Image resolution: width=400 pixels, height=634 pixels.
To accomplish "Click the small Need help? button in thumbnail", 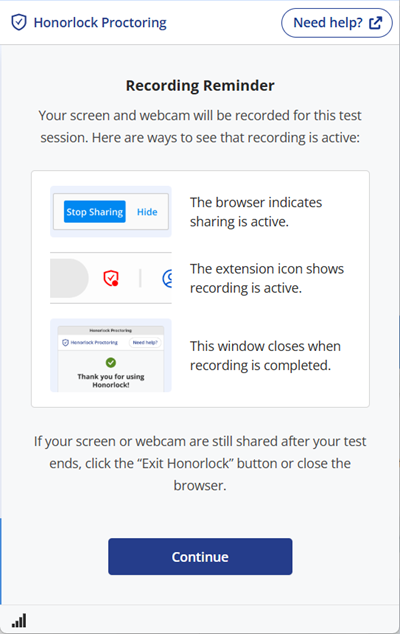I will pyautogui.click(x=145, y=342).
